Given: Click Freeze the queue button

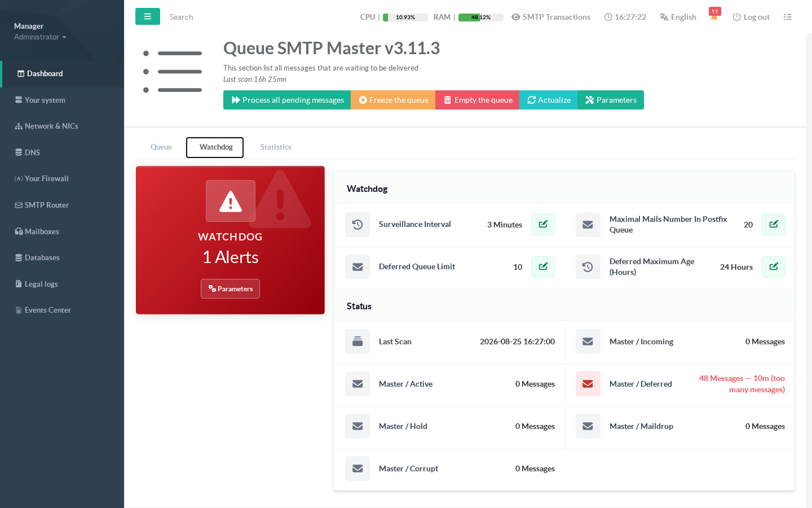Looking at the screenshot, I should pyautogui.click(x=393, y=100).
